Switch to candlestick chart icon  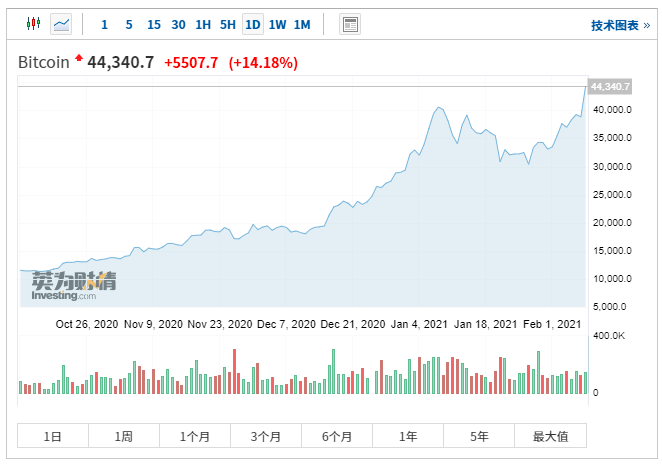pos(33,24)
